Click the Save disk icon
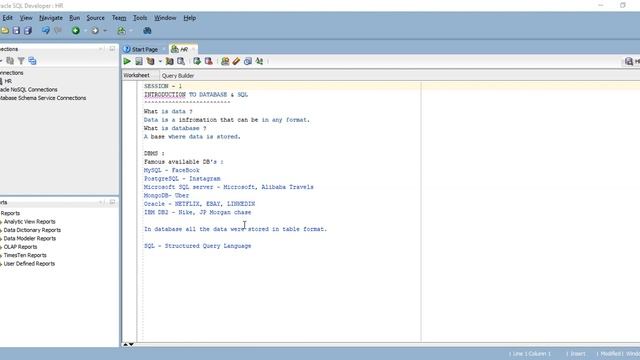The height and width of the screenshot is (360, 640). coord(16,31)
